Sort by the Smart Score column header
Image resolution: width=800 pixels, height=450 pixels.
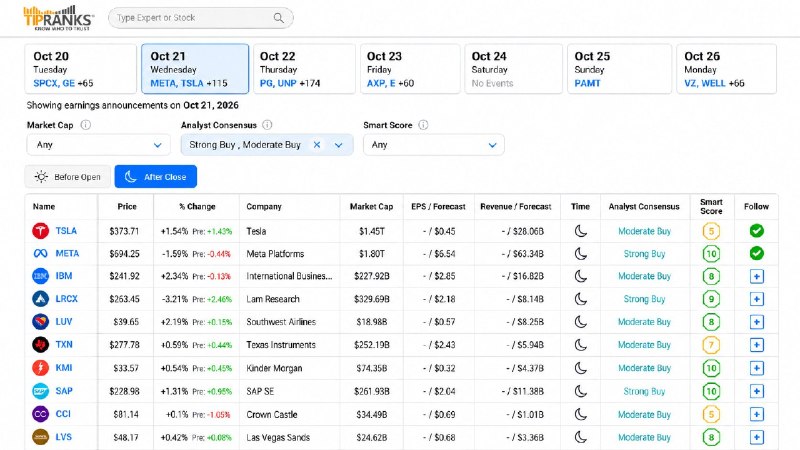point(711,207)
